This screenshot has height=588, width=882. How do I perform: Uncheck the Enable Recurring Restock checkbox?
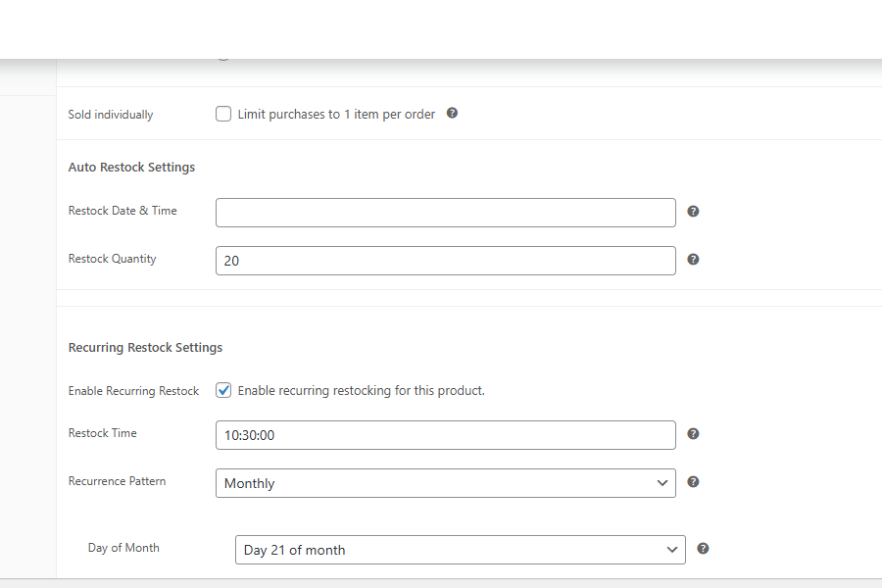pyautogui.click(x=223, y=390)
